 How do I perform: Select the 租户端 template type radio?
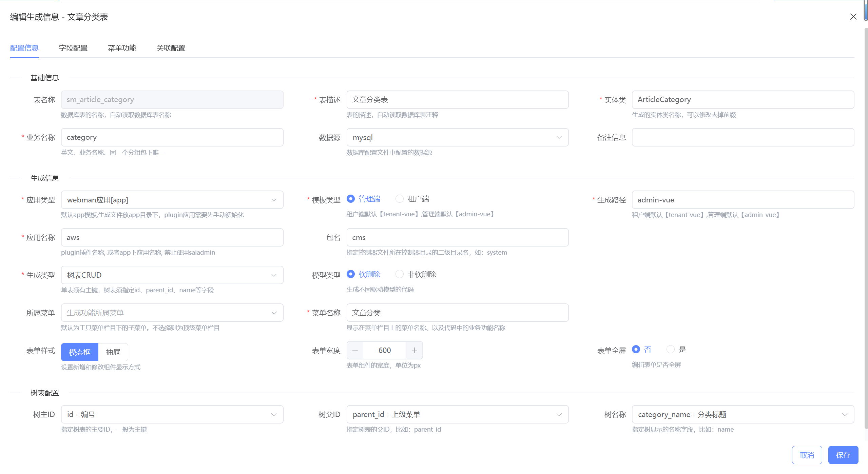[x=400, y=199]
